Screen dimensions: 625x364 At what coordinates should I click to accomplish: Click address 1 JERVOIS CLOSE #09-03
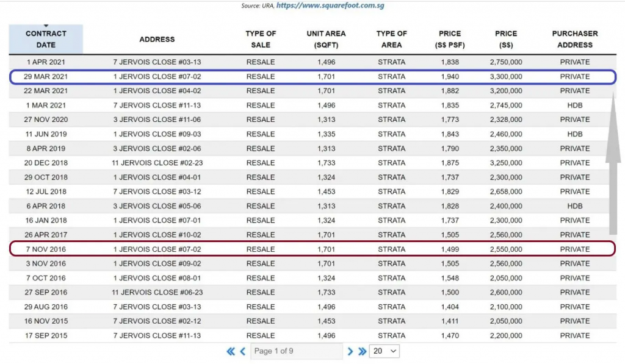click(x=157, y=134)
